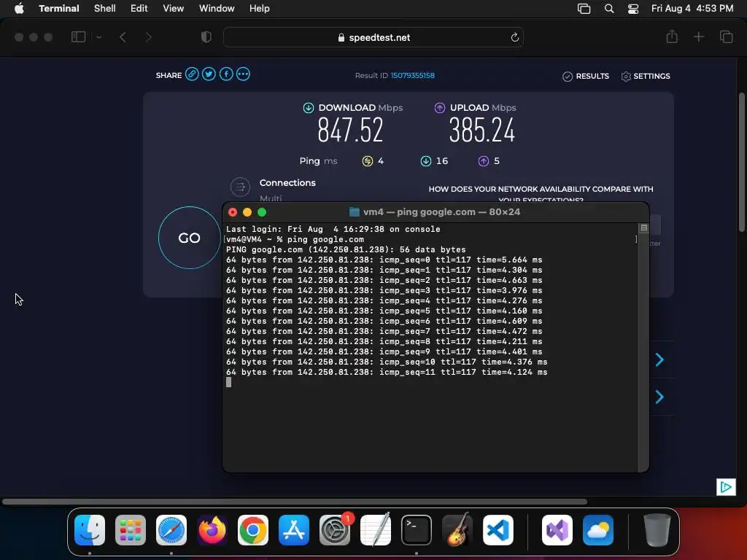Image resolution: width=747 pixels, height=560 pixels.
Task: Click the AdChoices icon
Action: pos(726,486)
